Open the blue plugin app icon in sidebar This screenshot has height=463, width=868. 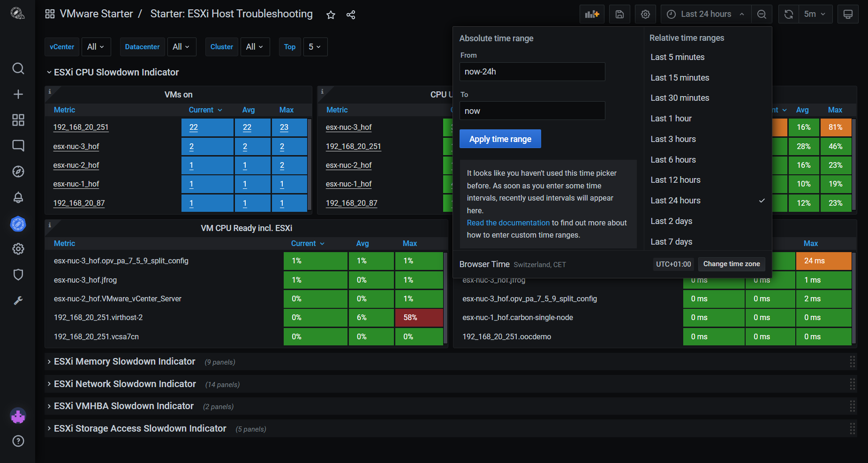[18, 224]
